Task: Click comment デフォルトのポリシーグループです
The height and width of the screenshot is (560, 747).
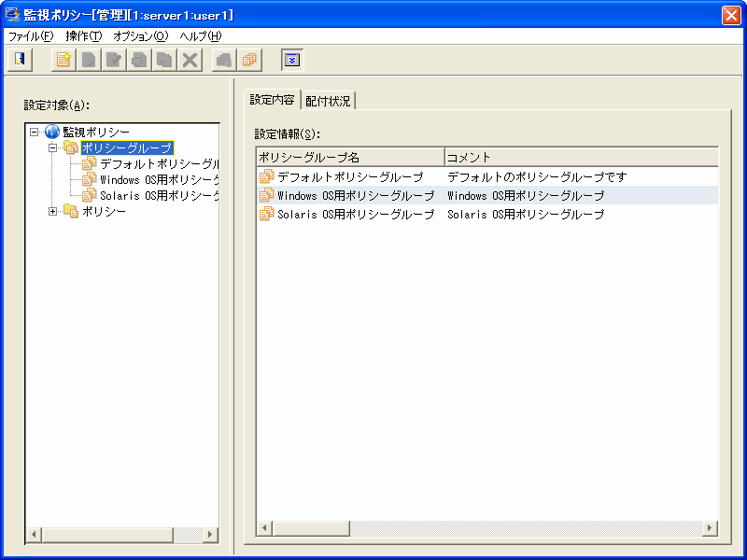Action: [x=537, y=176]
